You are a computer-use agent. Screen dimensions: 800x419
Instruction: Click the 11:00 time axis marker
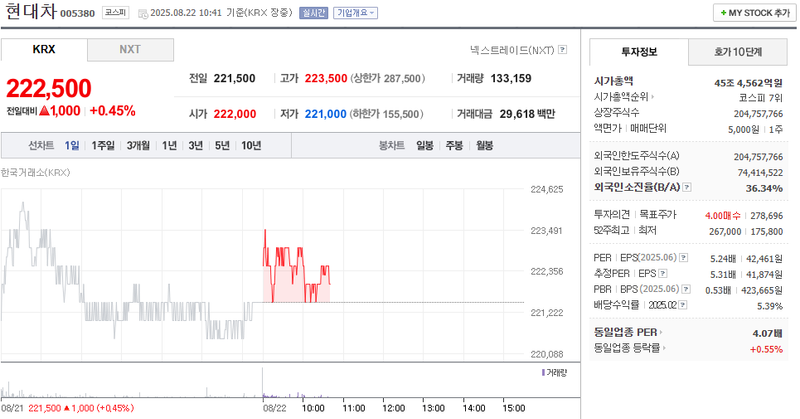point(354,408)
